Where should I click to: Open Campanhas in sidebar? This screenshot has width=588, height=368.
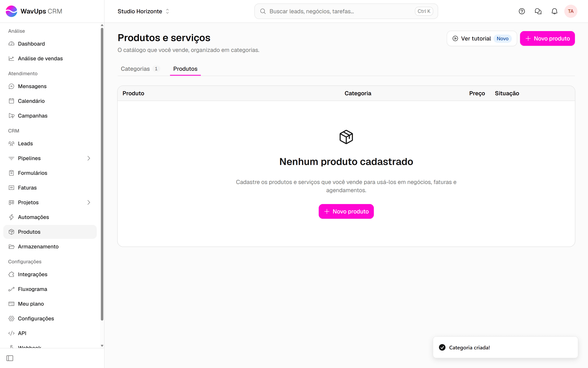[50, 116]
